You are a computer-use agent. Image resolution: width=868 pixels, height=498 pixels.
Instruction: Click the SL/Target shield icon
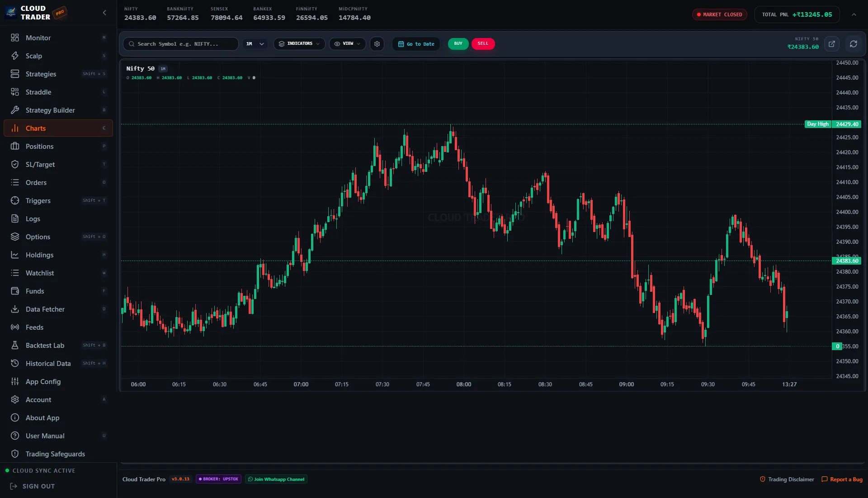(15, 164)
